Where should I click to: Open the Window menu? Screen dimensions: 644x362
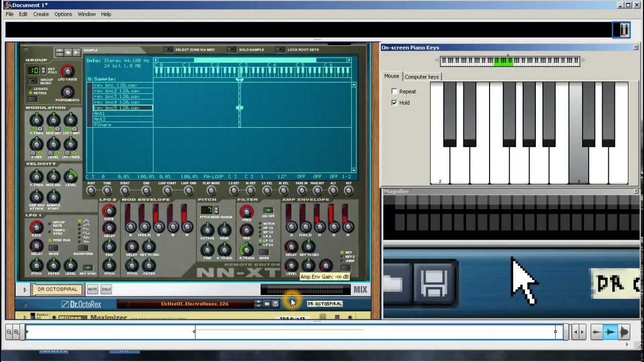coord(87,14)
